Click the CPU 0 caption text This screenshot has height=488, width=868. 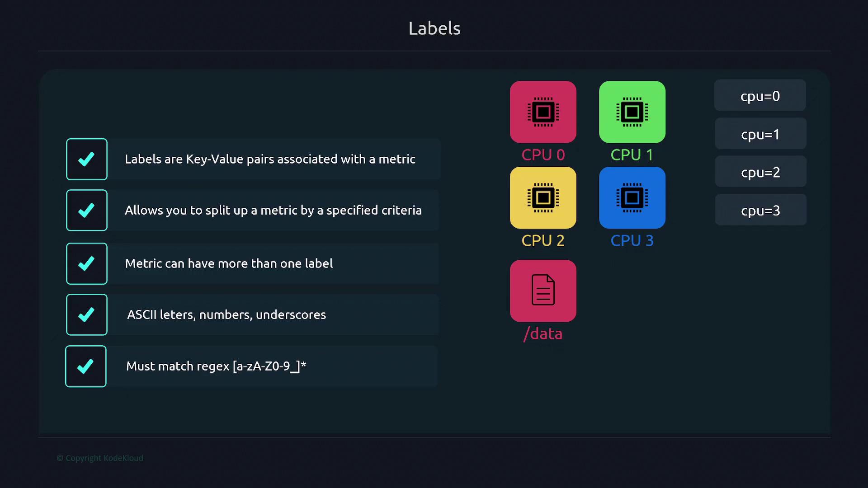pos(543,155)
